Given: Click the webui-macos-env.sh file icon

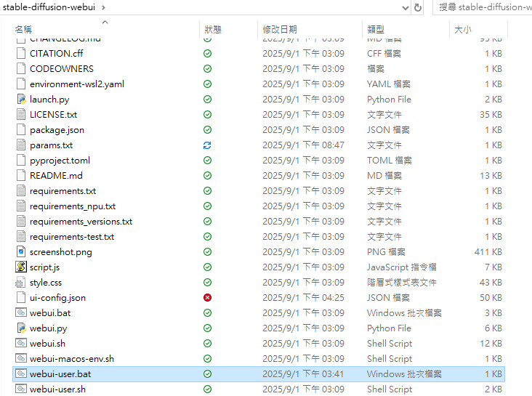Looking at the screenshot, I should click(21, 359).
